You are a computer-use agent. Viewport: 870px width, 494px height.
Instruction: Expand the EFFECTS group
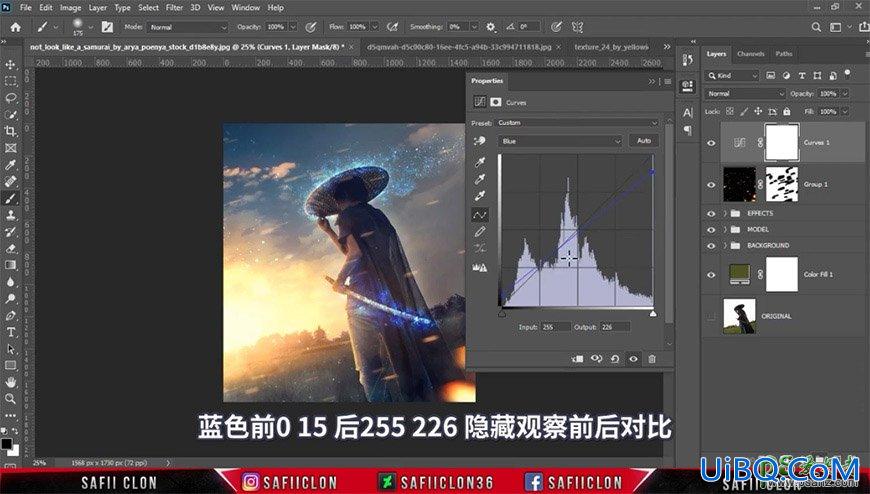725,214
